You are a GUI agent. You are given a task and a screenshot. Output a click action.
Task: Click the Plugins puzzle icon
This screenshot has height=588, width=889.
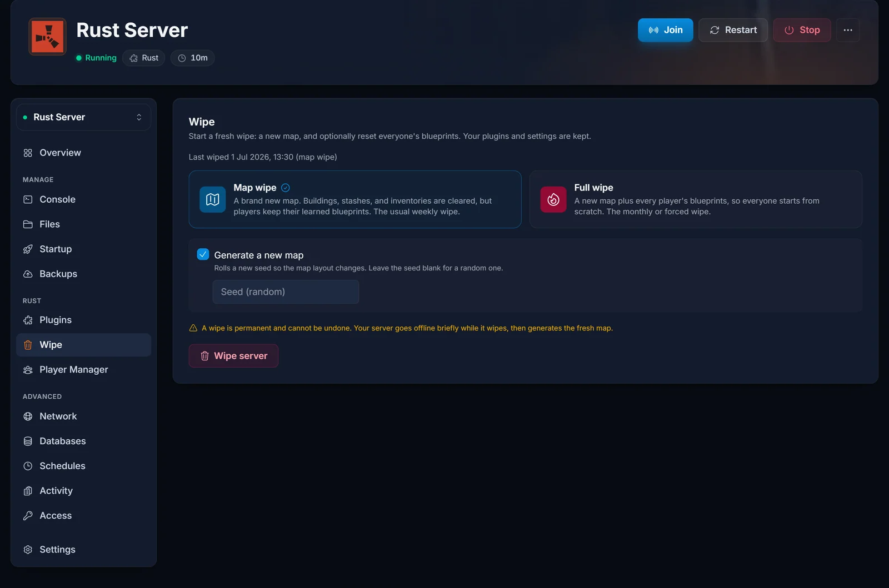click(28, 320)
